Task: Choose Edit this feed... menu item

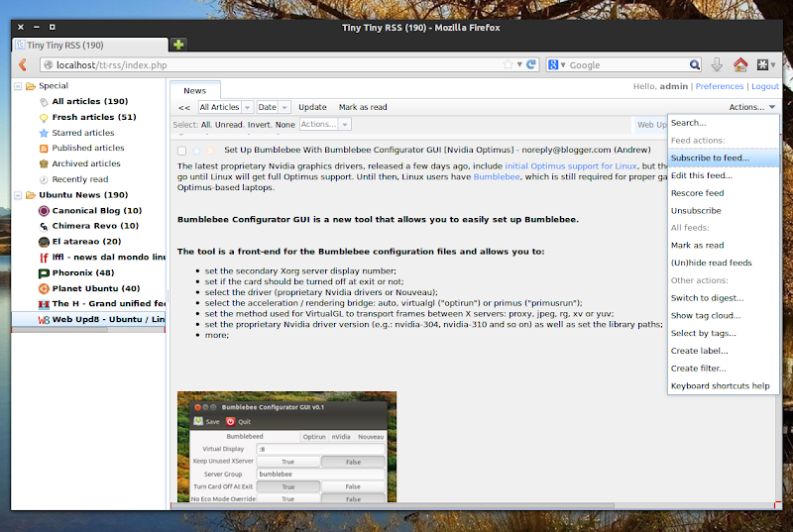Action: click(x=723, y=175)
